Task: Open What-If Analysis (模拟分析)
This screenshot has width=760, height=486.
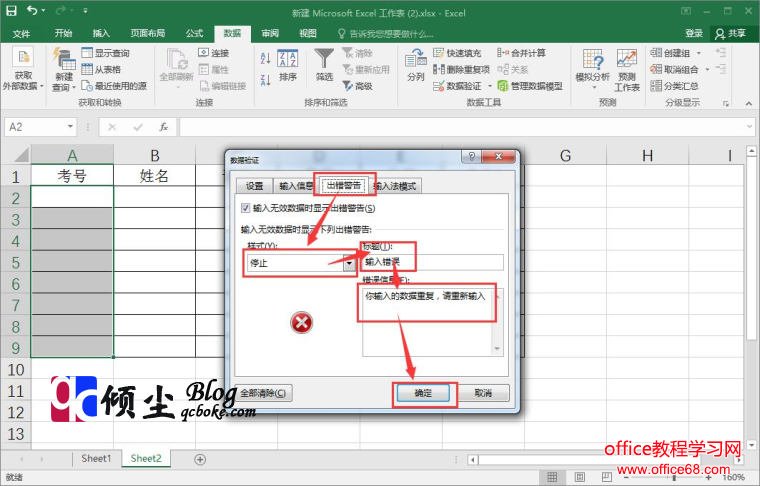Action: [x=592, y=69]
